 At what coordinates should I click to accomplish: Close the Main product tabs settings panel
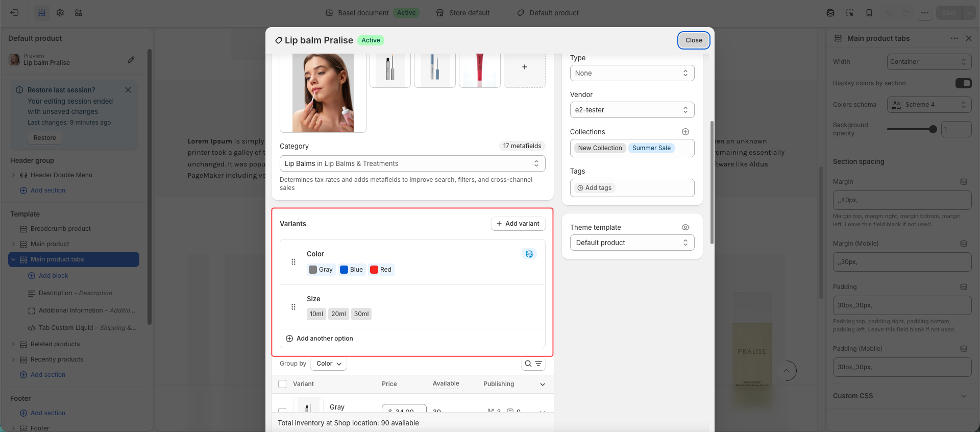[969, 38]
